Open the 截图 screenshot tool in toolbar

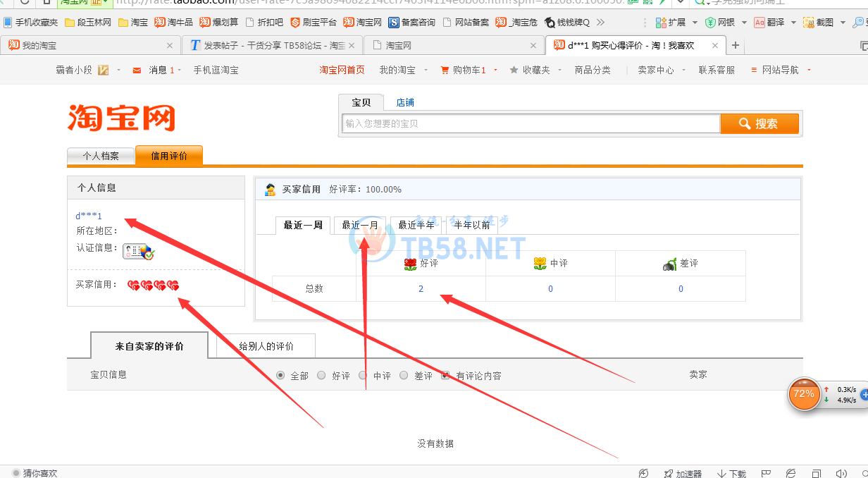coord(819,23)
